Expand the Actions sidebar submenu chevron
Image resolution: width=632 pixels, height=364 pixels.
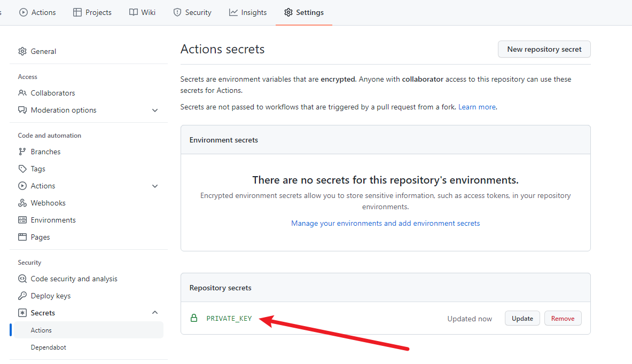(155, 186)
